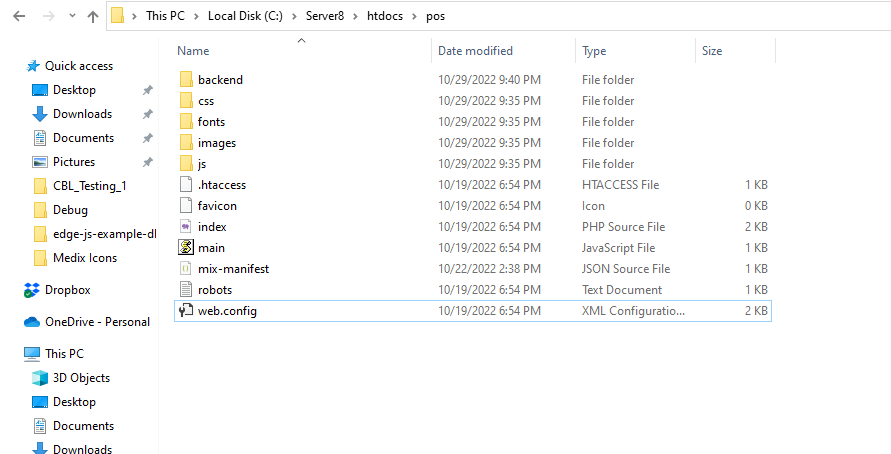Select the index PHP file icon

click(185, 227)
